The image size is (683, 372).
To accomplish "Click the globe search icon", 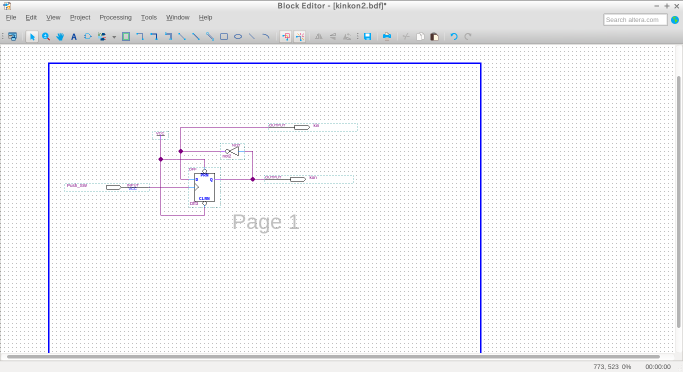I will click(x=675, y=20).
